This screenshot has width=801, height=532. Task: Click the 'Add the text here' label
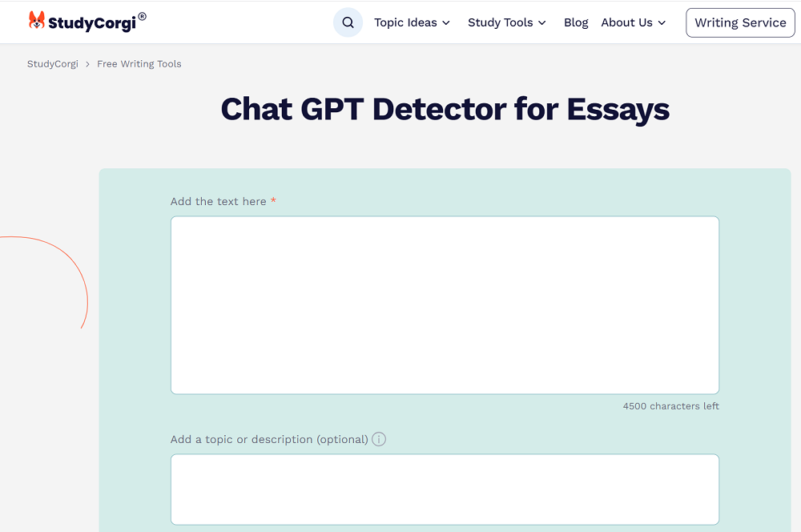pos(219,201)
